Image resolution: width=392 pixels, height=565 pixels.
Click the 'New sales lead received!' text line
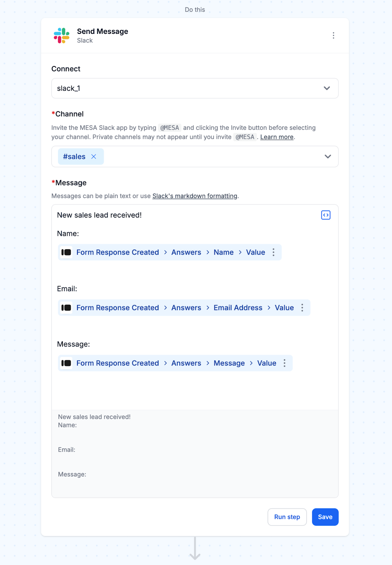[99, 215]
